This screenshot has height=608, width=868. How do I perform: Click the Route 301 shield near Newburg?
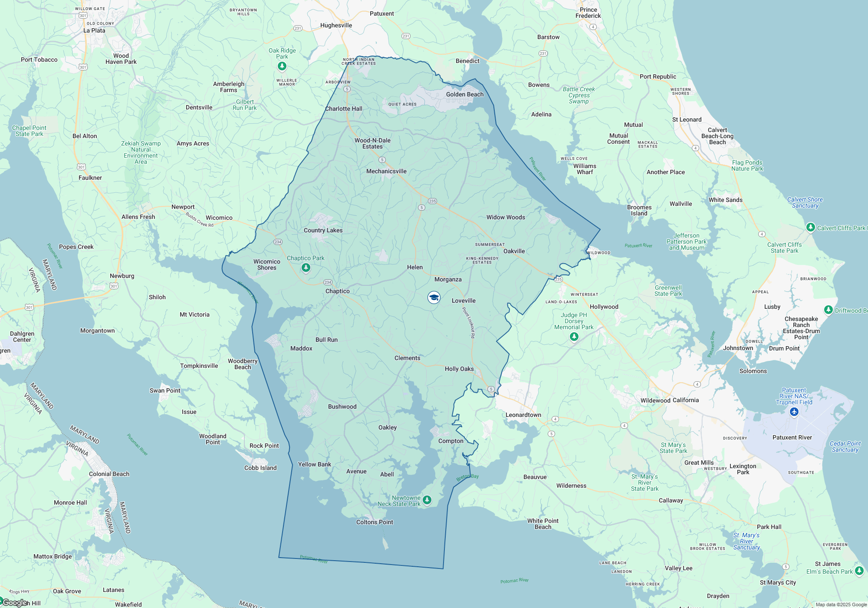coord(114,286)
